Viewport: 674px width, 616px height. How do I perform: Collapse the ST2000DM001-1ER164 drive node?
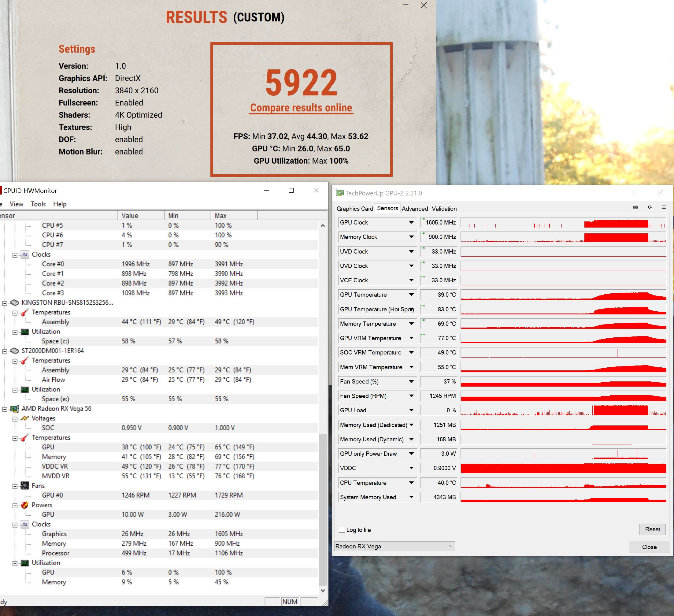tap(5, 351)
